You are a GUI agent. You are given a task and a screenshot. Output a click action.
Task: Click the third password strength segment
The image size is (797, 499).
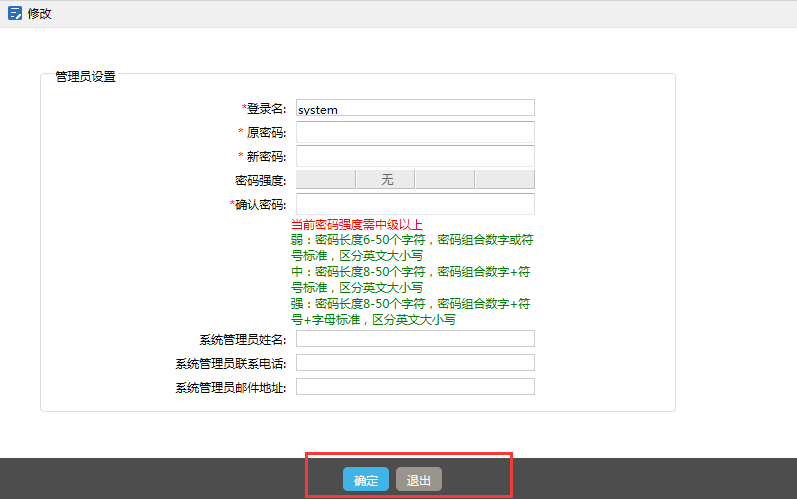point(445,180)
